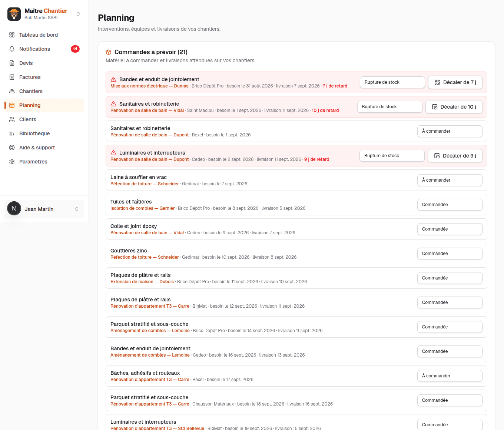The height and width of the screenshot is (430, 504).
Task: Click the Planning calendar icon
Action: click(x=12, y=105)
